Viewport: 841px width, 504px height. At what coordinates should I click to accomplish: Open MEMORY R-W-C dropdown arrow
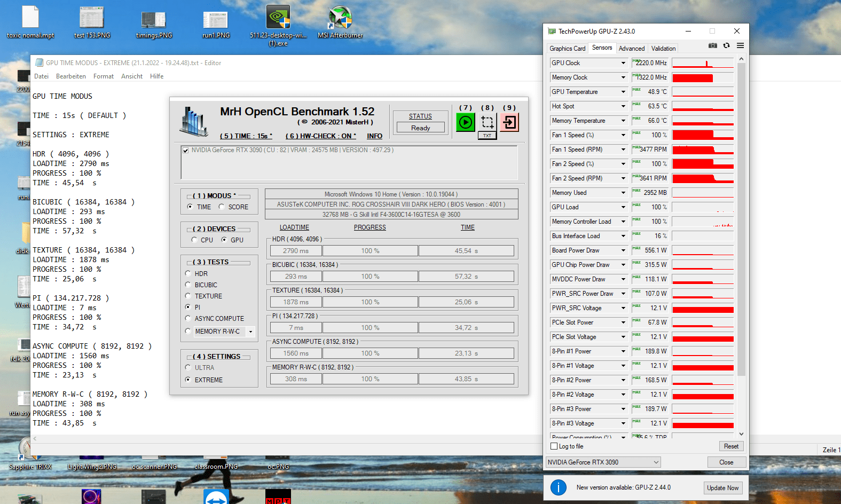coord(250,332)
